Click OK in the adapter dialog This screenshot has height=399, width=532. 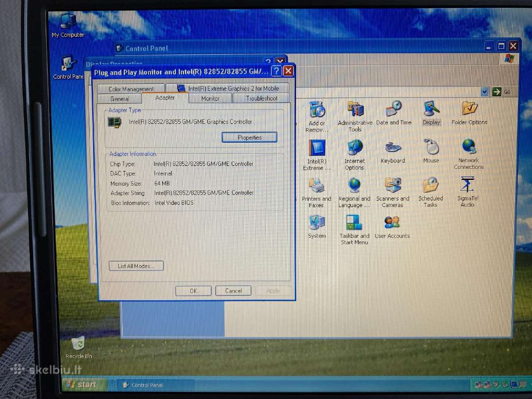point(193,291)
